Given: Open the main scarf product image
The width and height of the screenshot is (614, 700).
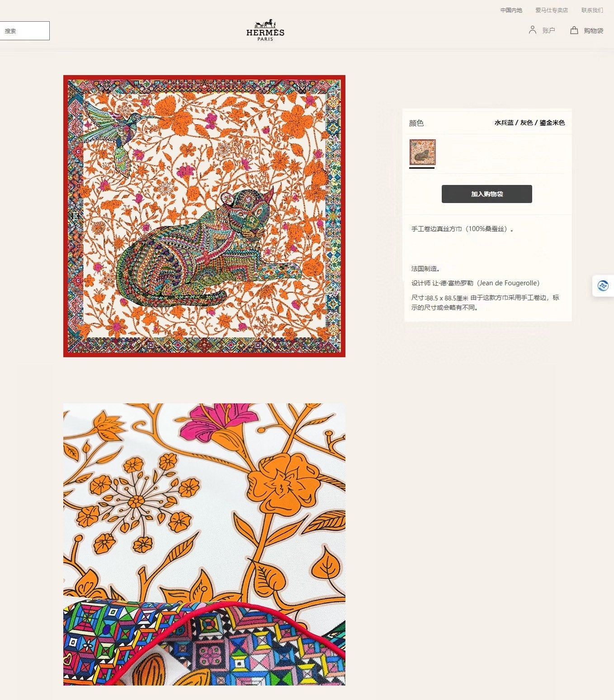Looking at the screenshot, I should pos(204,216).
